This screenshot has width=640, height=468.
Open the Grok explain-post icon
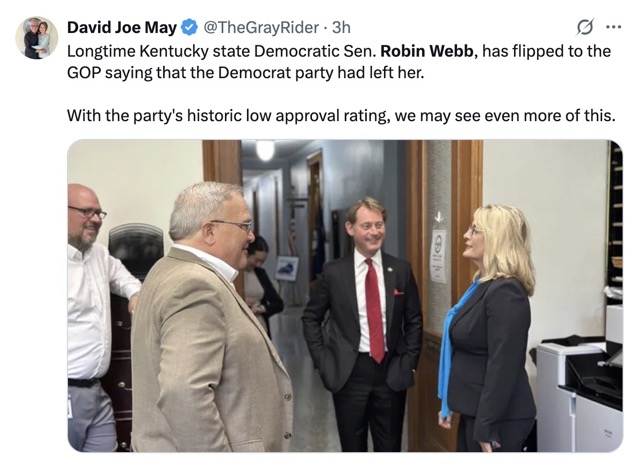pyautogui.click(x=584, y=27)
